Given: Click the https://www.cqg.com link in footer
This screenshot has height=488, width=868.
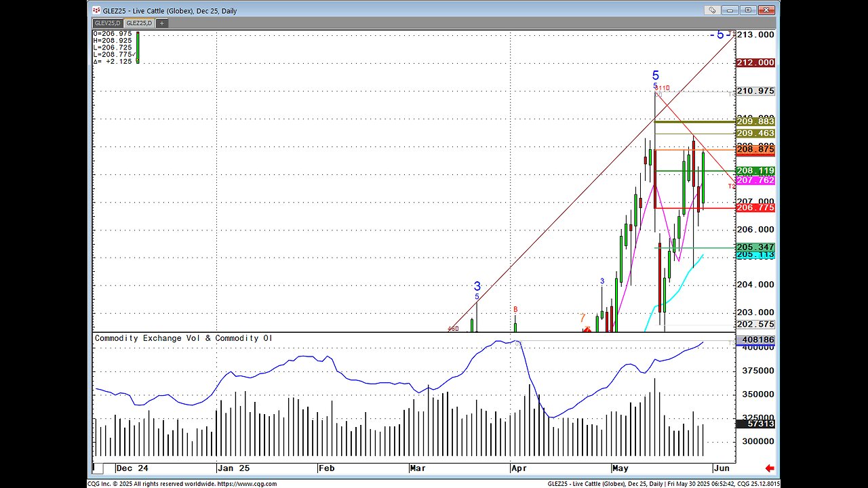Looking at the screenshot, I should click(x=247, y=484).
